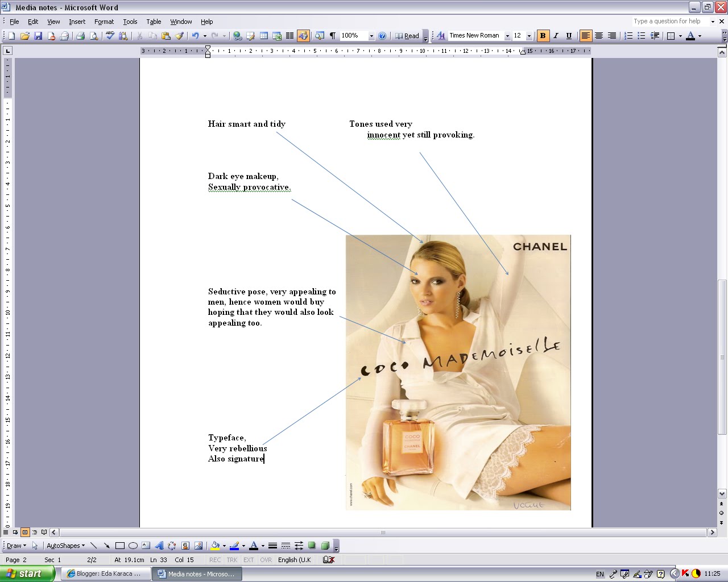The height and width of the screenshot is (582, 728).
Task: Expand the Undo history arrow
Action: click(205, 36)
